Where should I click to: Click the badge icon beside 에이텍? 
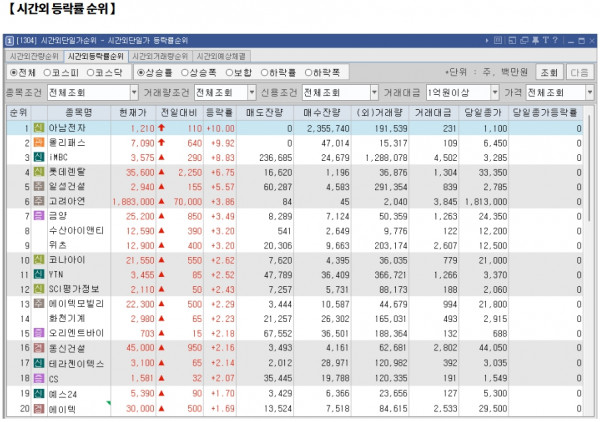click(x=39, y=409)
